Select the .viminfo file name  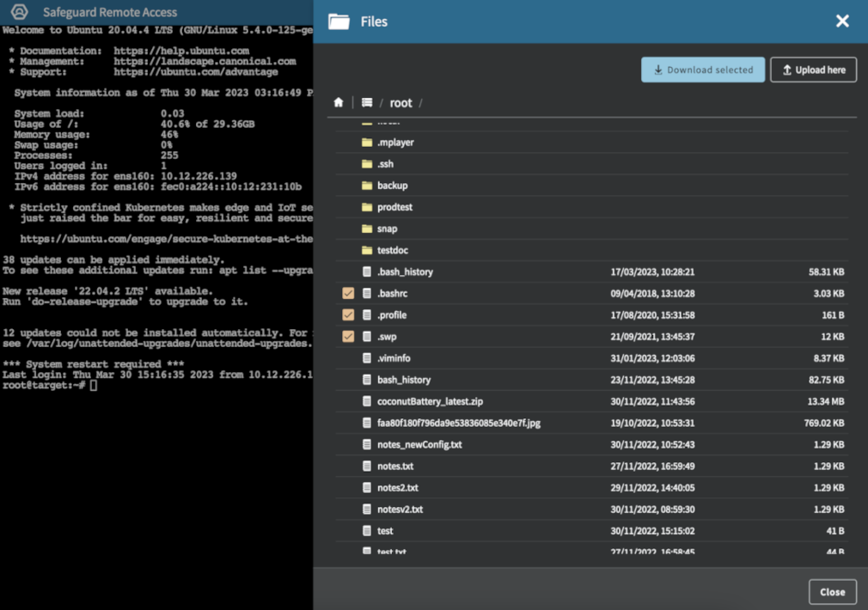click(394, 358)
